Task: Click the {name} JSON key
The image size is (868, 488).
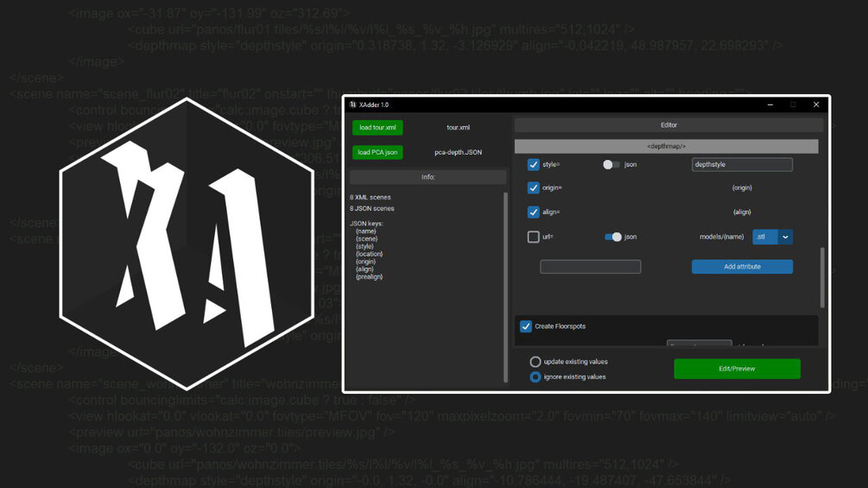Action: [366, 231]
